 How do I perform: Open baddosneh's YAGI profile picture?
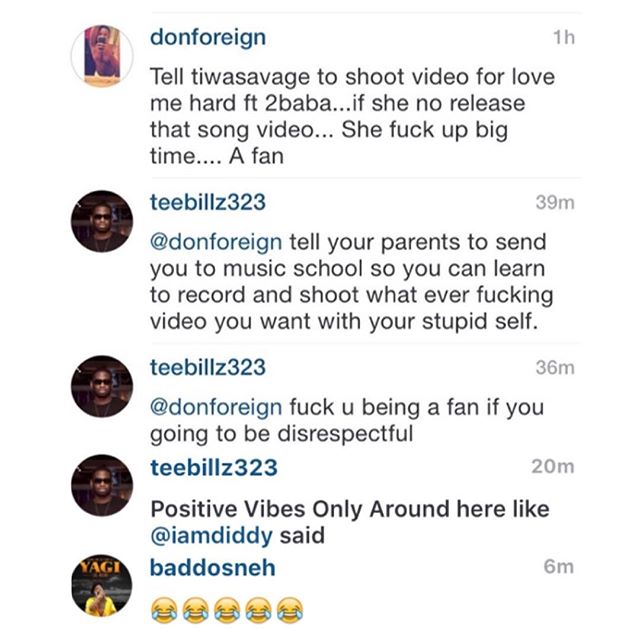(x=102, y=586)
